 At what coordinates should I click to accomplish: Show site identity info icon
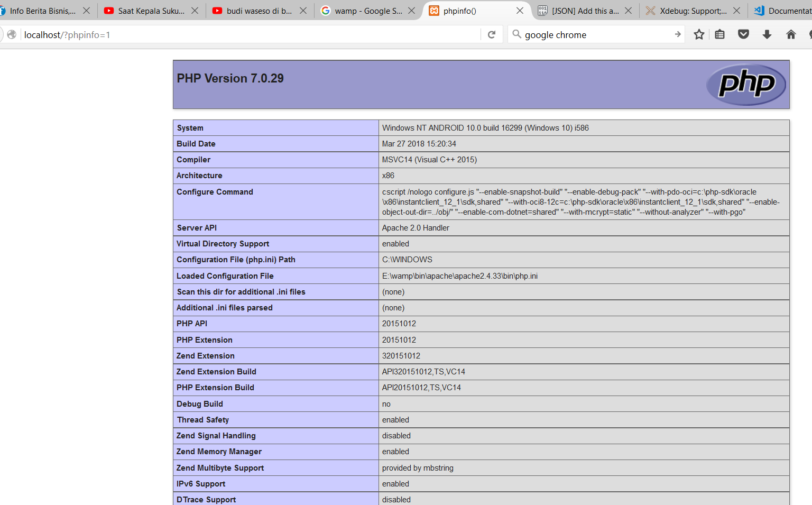point(12,34)
